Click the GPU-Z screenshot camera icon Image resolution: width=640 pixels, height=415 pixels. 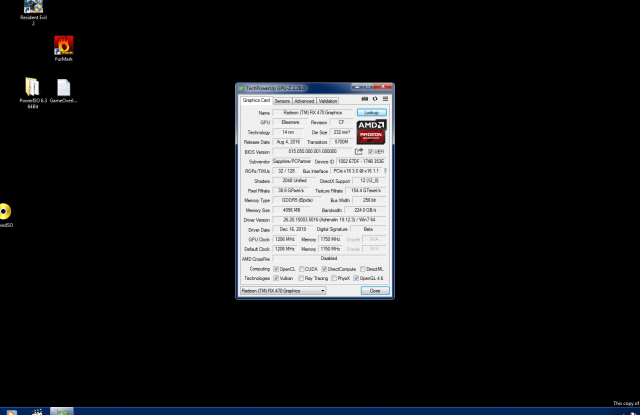[364, 99]
